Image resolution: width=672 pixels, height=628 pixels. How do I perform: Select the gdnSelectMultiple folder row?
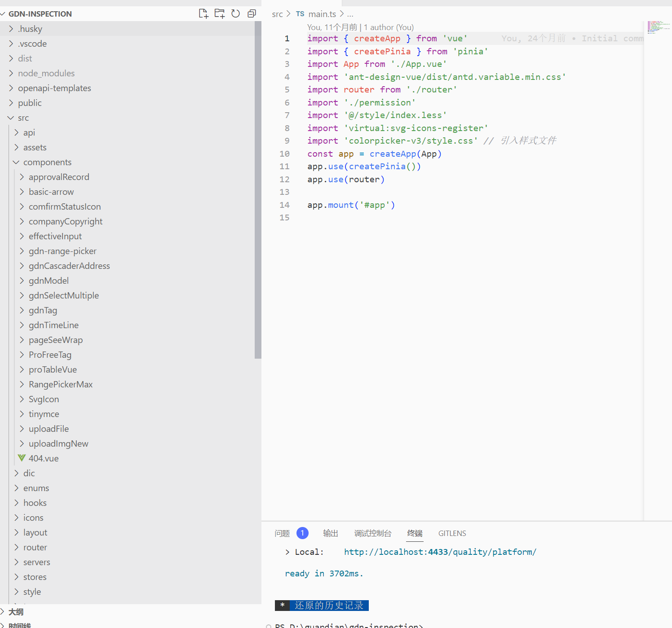[127, 295]
